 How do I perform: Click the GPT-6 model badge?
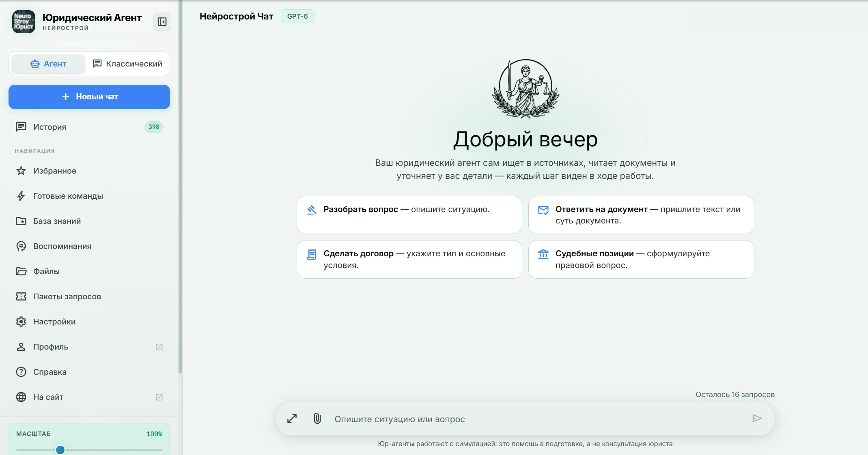coord(297,17)
